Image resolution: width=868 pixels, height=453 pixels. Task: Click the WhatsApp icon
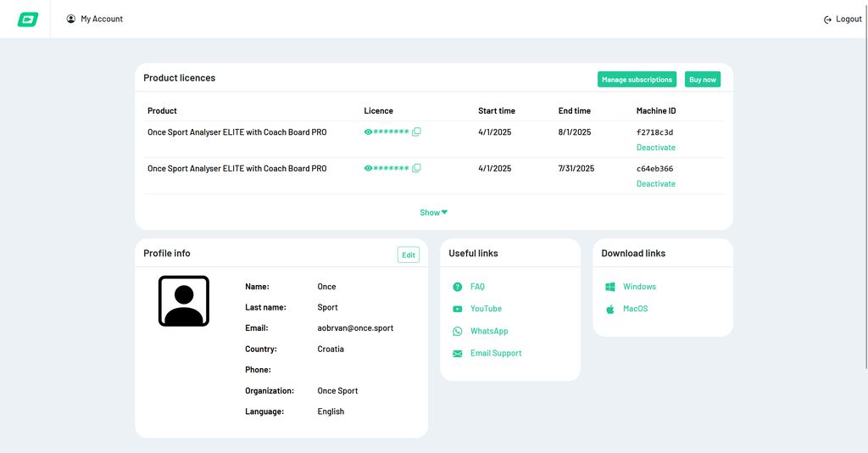[x=457, y=331]
